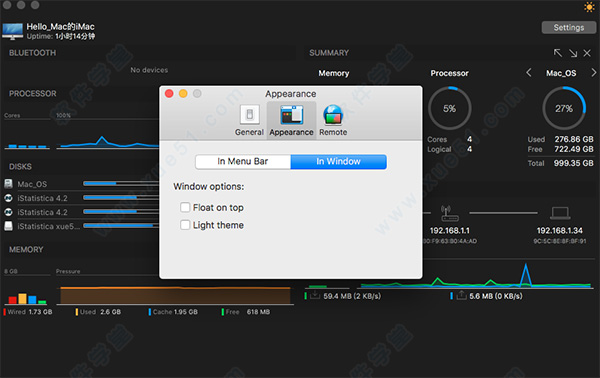Click the No devices Bluetooth text

[x=149, y=70]
